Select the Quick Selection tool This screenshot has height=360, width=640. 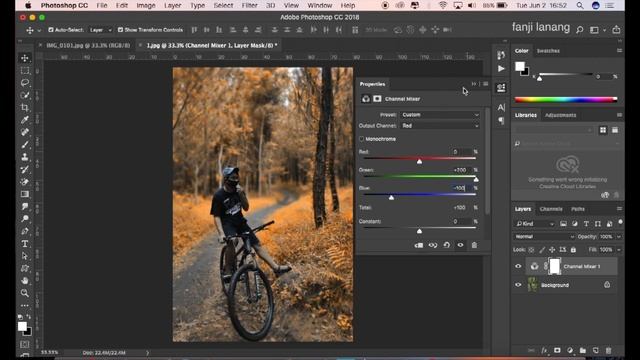(x=25, y=95)
